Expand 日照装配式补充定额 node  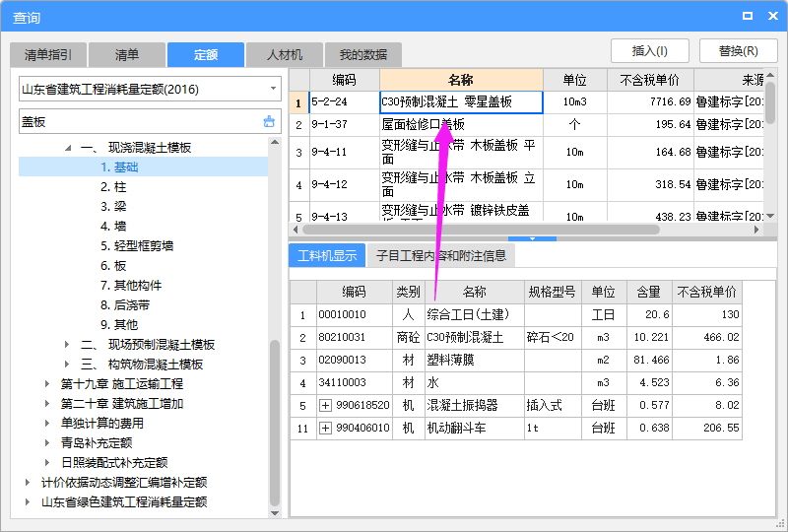point(47,463)
